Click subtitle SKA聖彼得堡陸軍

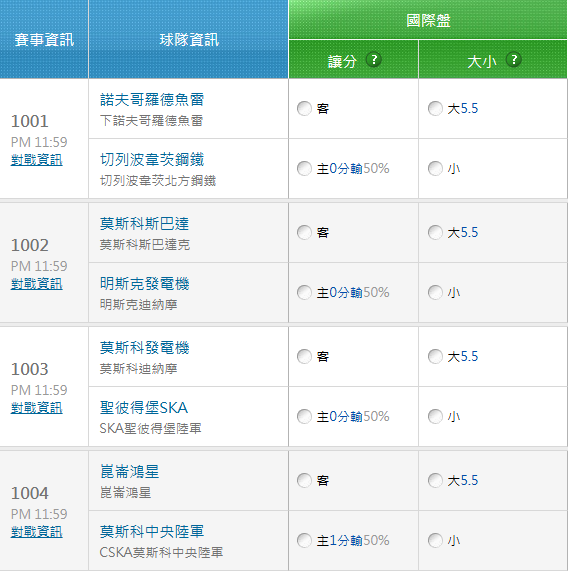tap(150, 428)
